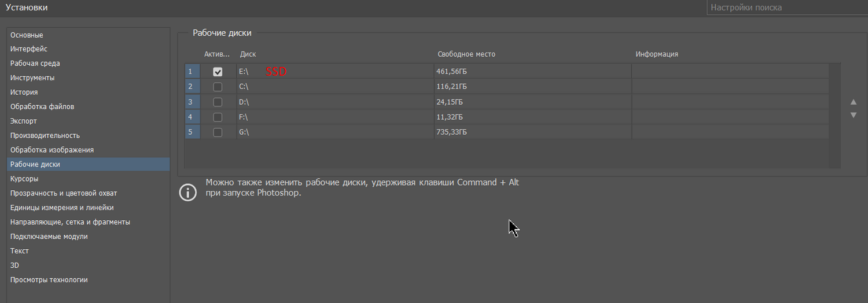Select the C:\ disk name cell
Viewport: 868px width, 303px height.
[x=335, y=87]
